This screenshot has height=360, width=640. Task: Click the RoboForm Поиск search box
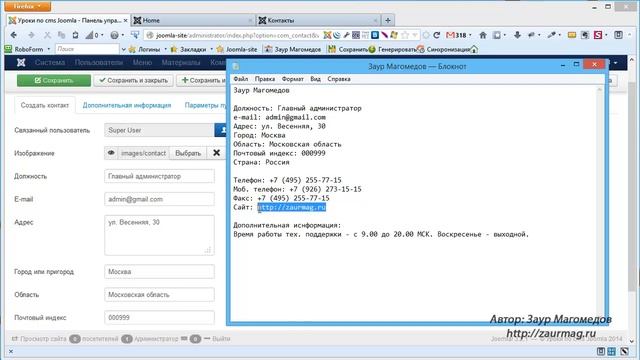pos(87,49)
